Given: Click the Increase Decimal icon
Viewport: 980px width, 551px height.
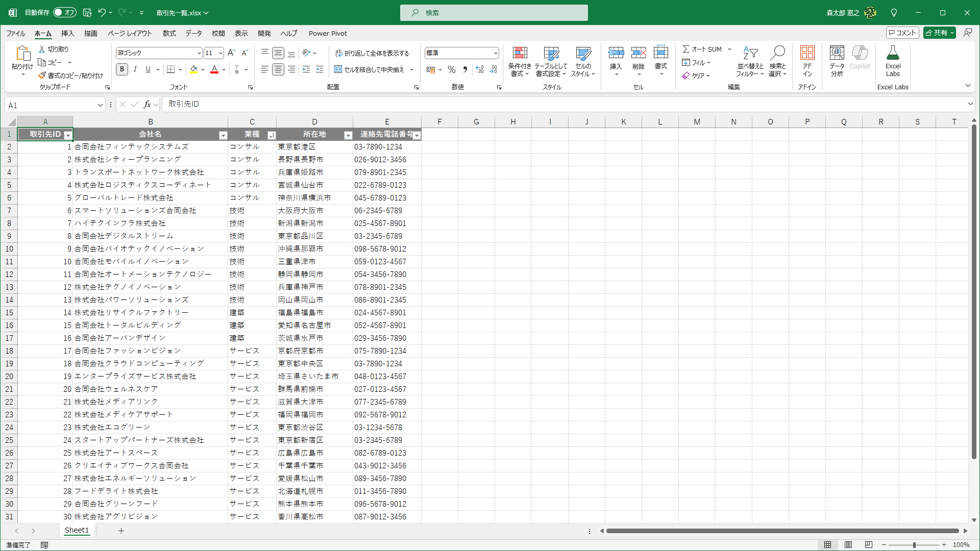Looking at the screenshot, I should [x=479, y=69].
